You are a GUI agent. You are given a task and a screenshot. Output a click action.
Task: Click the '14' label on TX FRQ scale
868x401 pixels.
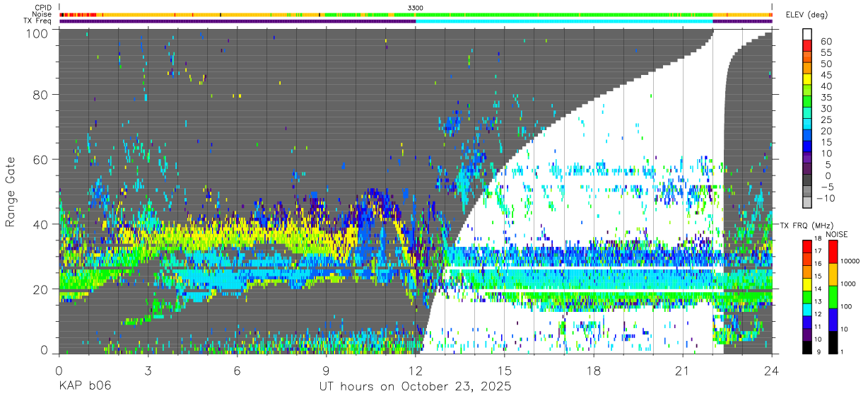(818, 289)
